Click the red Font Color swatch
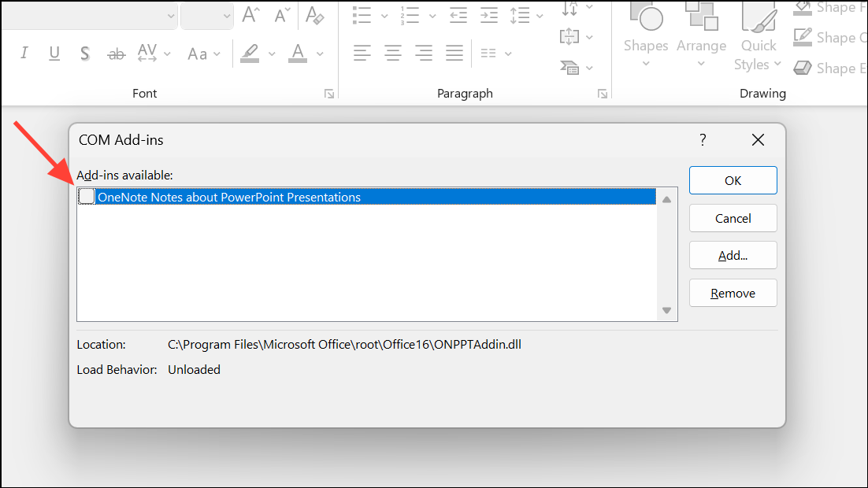The width and height of the screenshot is (868, 488). [x=297, y=61]
